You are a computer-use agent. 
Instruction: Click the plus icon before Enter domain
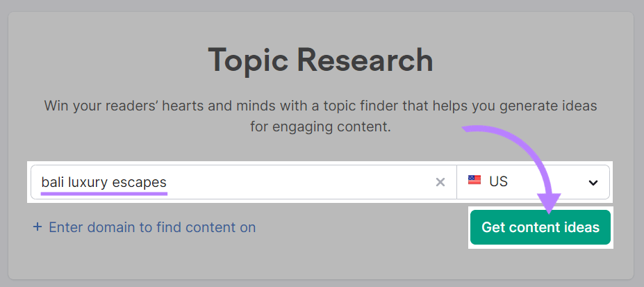pos(38,227)
